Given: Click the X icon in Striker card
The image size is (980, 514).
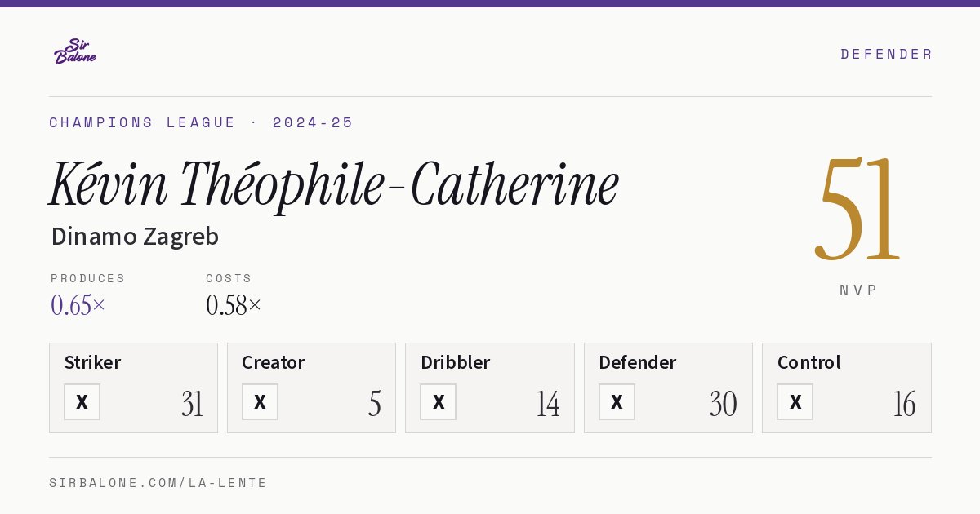Looking at the screenshot, I should coord(82,402).
